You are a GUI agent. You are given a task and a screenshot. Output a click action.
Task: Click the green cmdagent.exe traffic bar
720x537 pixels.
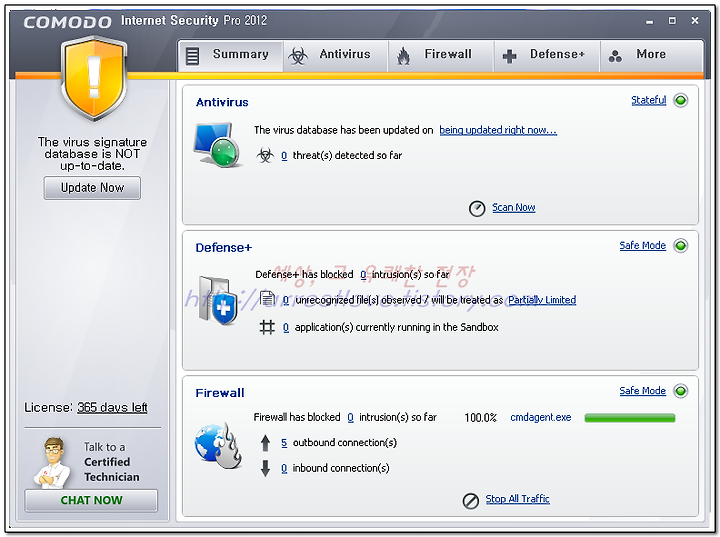pos(630,418)
